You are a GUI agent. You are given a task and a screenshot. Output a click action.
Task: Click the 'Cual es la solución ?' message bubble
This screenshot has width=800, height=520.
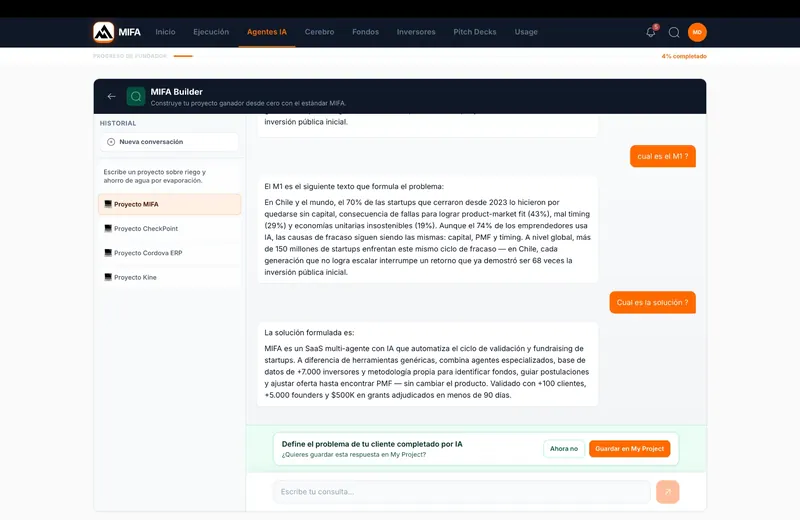coord(653,303)
